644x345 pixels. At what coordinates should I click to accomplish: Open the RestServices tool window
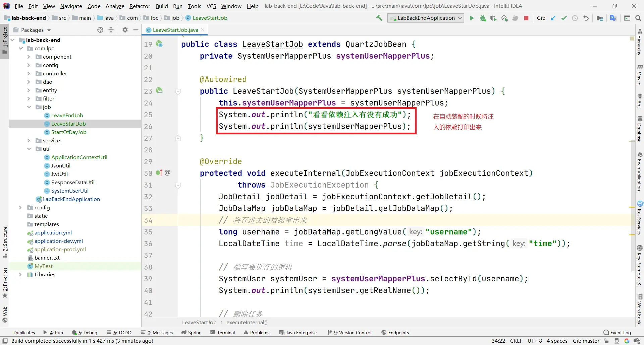pos(640,218)
